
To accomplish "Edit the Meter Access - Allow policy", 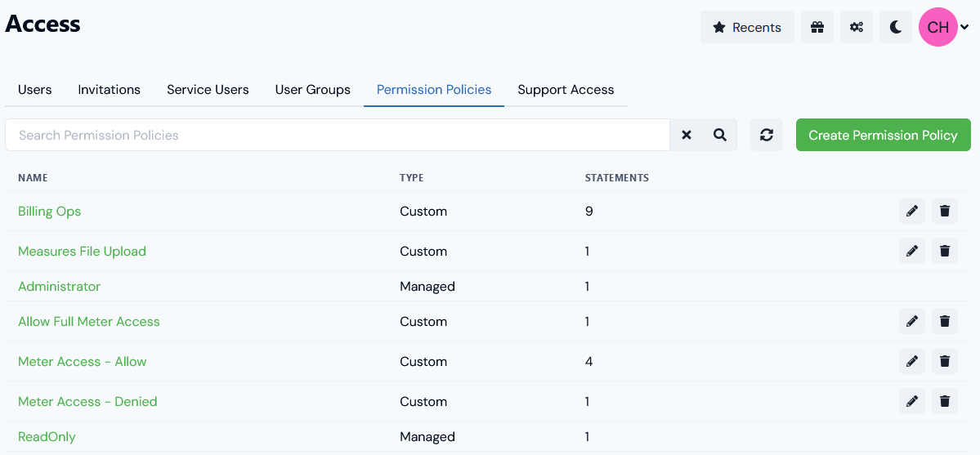I will (912, 361).
